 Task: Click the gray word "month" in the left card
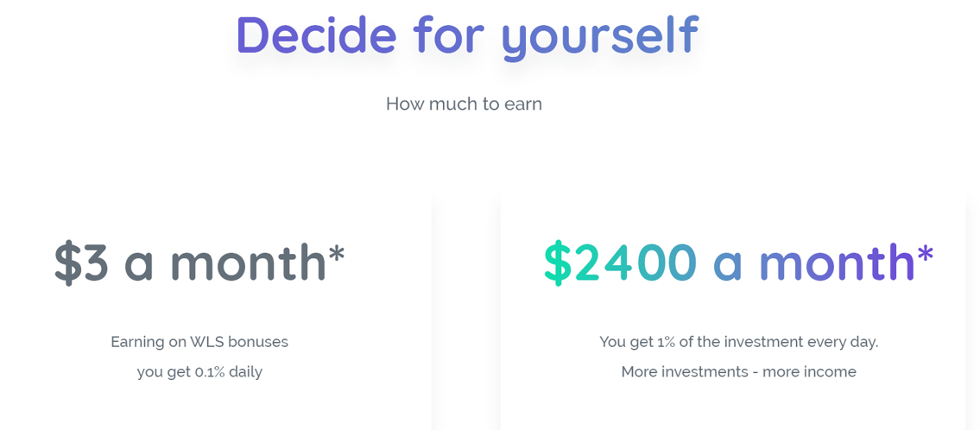248,262
